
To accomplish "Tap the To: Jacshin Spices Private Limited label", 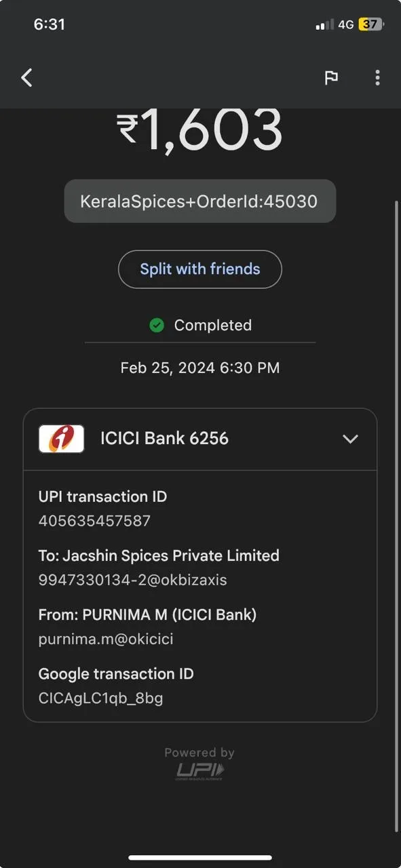I will point(159,555).
